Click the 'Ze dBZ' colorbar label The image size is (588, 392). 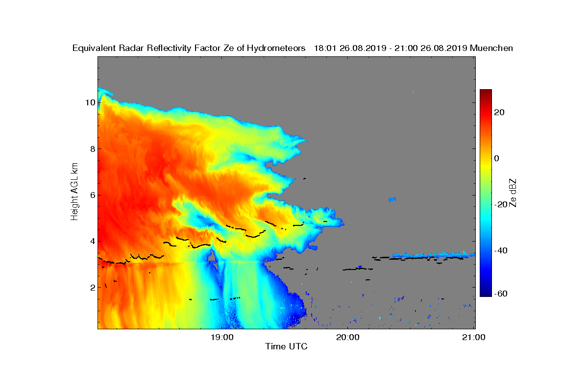point(514,193)
